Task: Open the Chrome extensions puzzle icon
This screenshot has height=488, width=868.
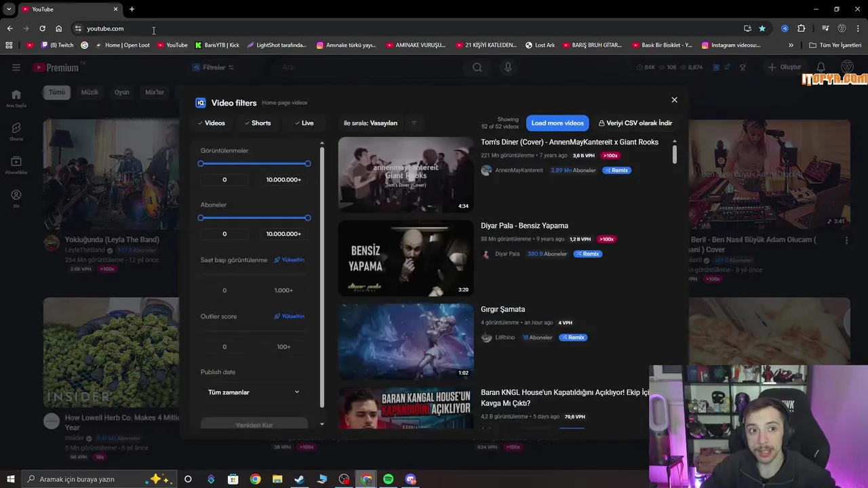Action: [802, 28]
